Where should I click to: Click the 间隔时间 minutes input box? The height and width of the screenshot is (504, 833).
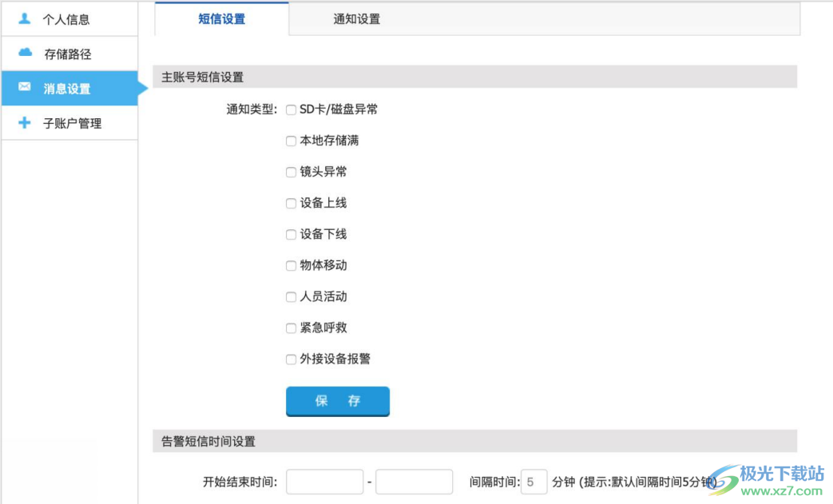(x=534, y=482)
